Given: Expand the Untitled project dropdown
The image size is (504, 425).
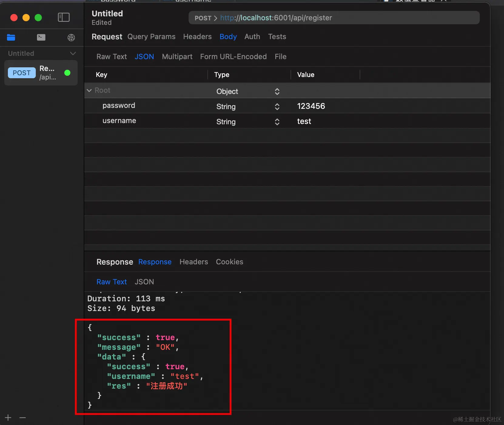Looking at the screenshot, I should tap(73, 53).
